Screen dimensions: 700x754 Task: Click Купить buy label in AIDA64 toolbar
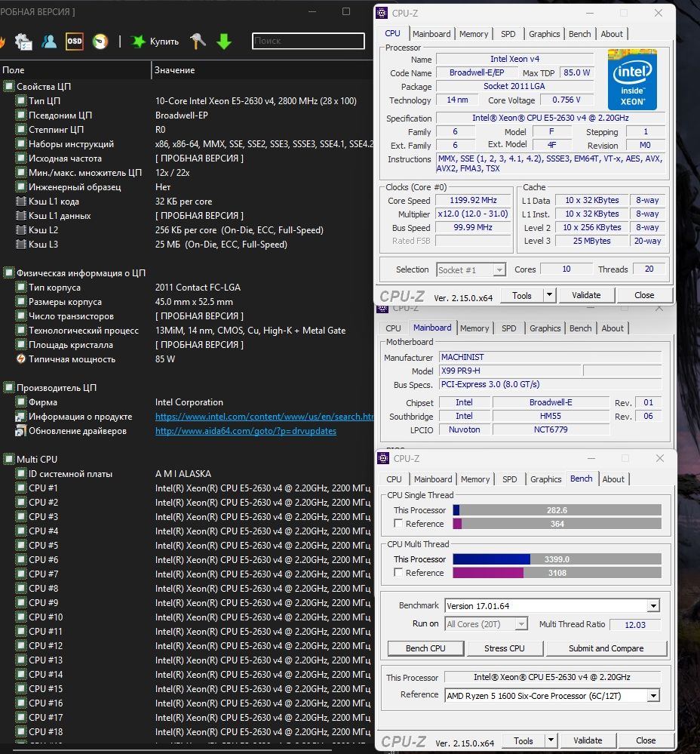click(164, 42)
